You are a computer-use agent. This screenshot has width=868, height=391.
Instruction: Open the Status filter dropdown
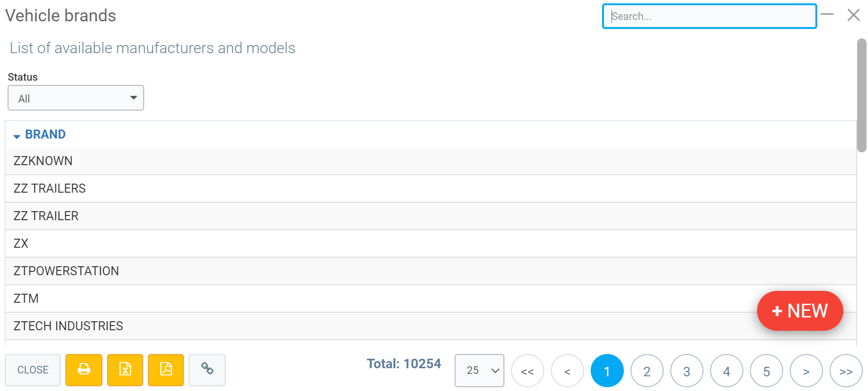[76, 98]
